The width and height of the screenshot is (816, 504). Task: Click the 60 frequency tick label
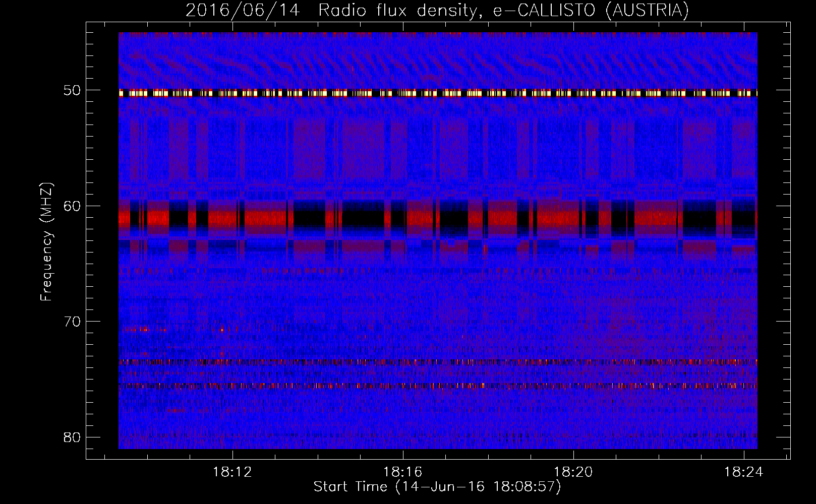pyautogui.click(x=73, y=206)
